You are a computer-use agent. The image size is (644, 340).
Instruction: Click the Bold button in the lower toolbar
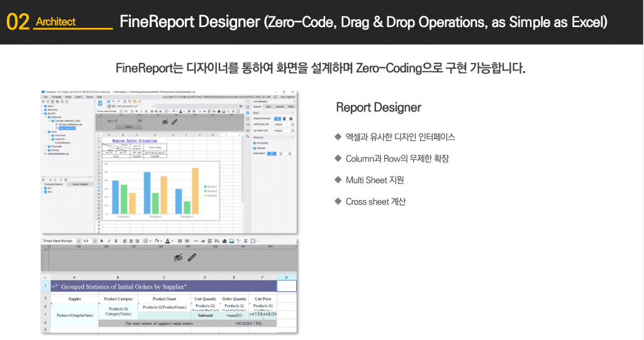[x=101, y=241]
